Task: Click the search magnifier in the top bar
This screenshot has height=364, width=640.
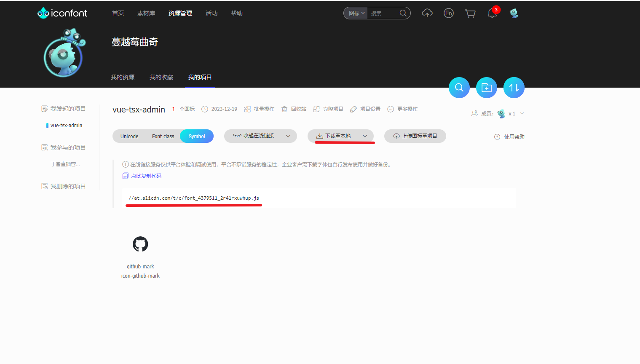Action: click(403, 13)
